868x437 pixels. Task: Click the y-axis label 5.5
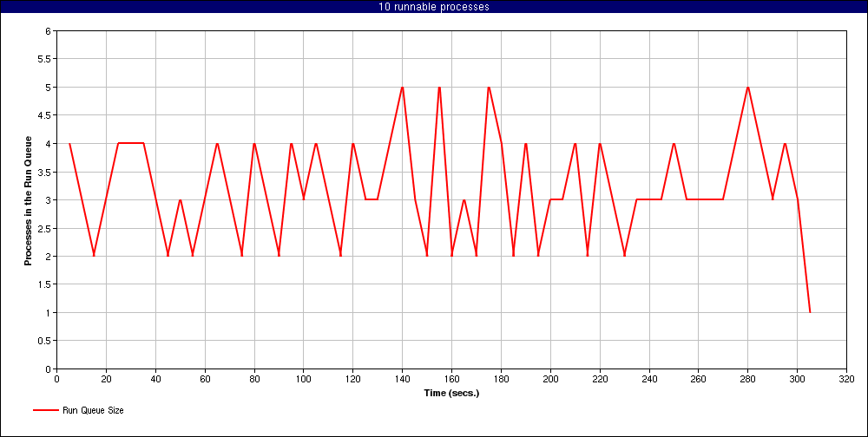45,59
